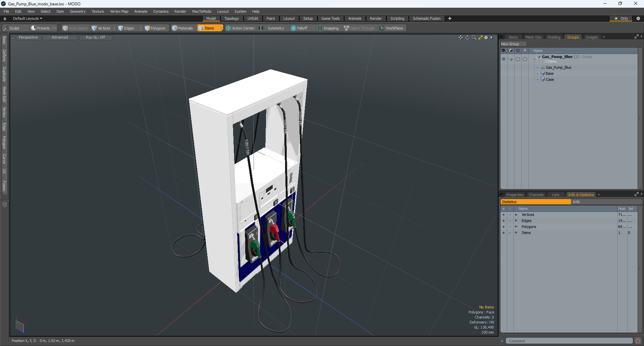
Task: Open the WorkPlane menu
Action: coord(392,28)
